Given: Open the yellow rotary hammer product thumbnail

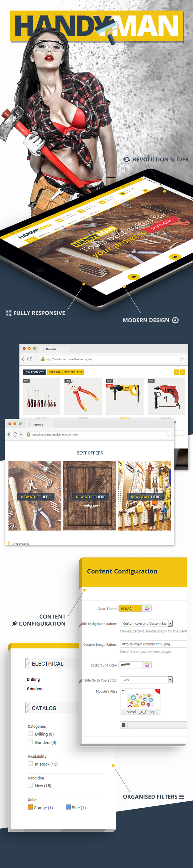Looking at the screenshot, I should coord(124,396).
